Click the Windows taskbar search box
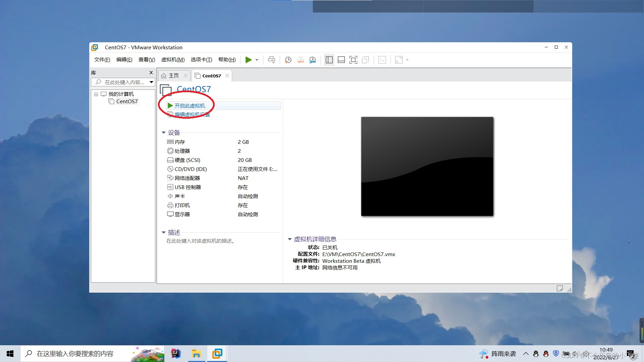 tap(92, 354)
